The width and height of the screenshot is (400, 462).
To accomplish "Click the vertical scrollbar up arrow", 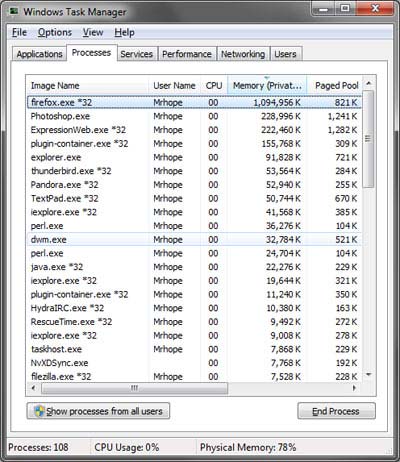I will coord(368,83).
